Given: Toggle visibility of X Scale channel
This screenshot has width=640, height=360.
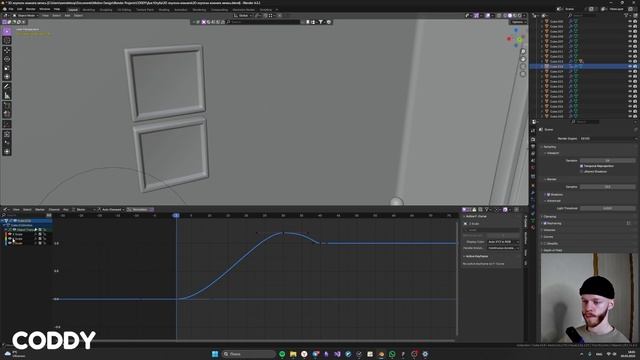Looking at the screenshot, I should tap(10, 234).
